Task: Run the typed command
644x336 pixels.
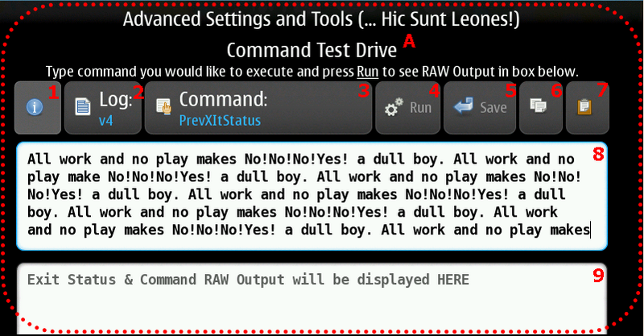Action: (x=408, y=108)
